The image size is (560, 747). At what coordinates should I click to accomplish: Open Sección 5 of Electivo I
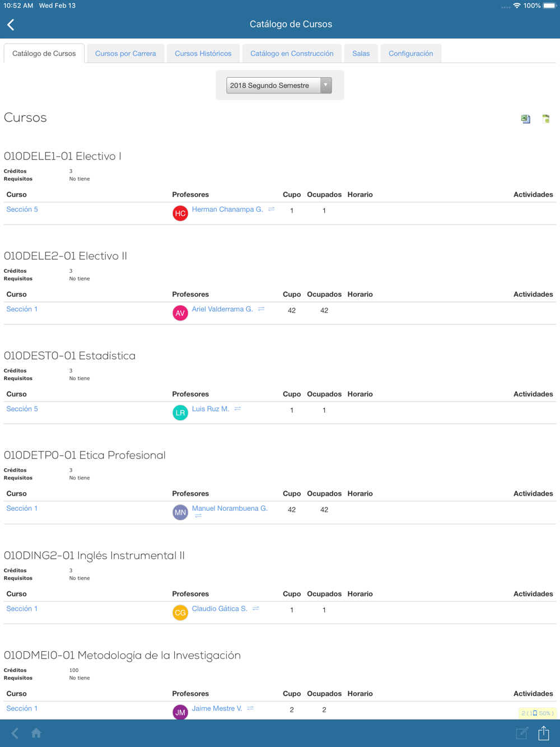22,209
